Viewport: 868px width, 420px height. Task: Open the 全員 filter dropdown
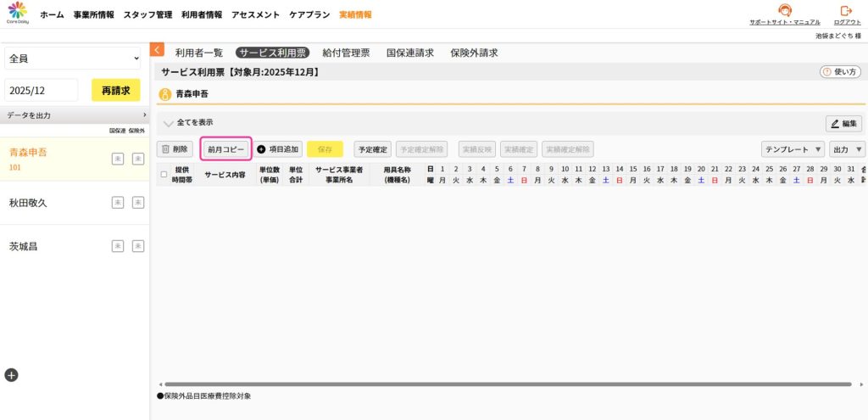click(73, 58)
